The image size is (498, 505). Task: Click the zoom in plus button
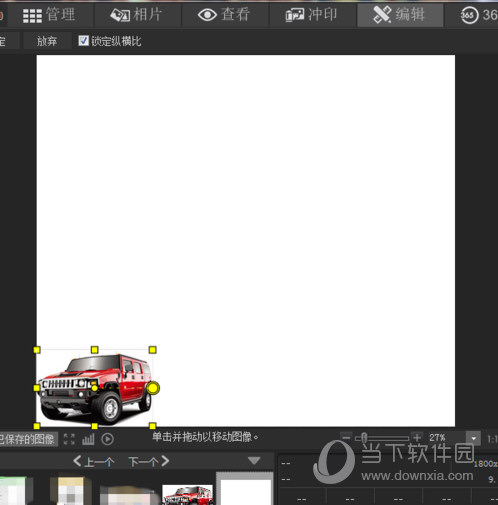click(417, 437)
